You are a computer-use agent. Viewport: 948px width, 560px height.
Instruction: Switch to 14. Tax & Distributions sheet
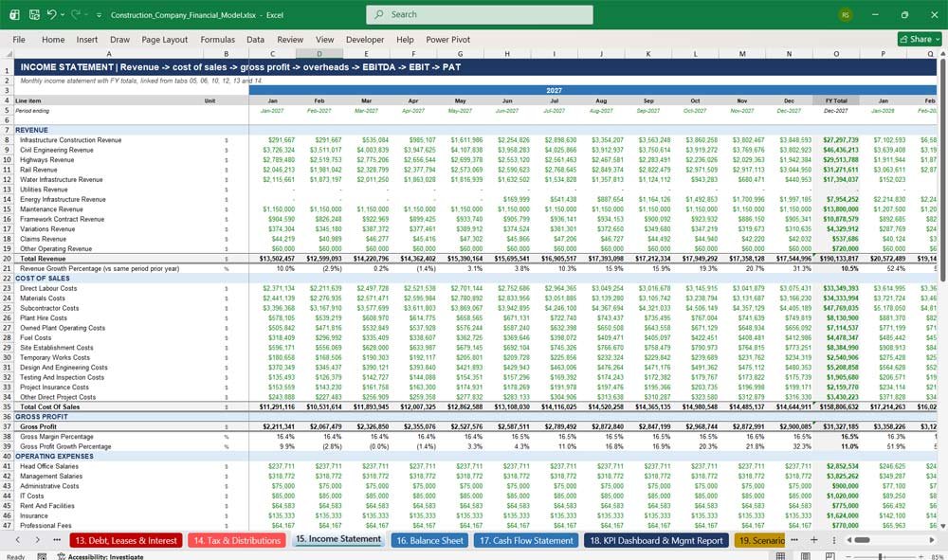237,541
